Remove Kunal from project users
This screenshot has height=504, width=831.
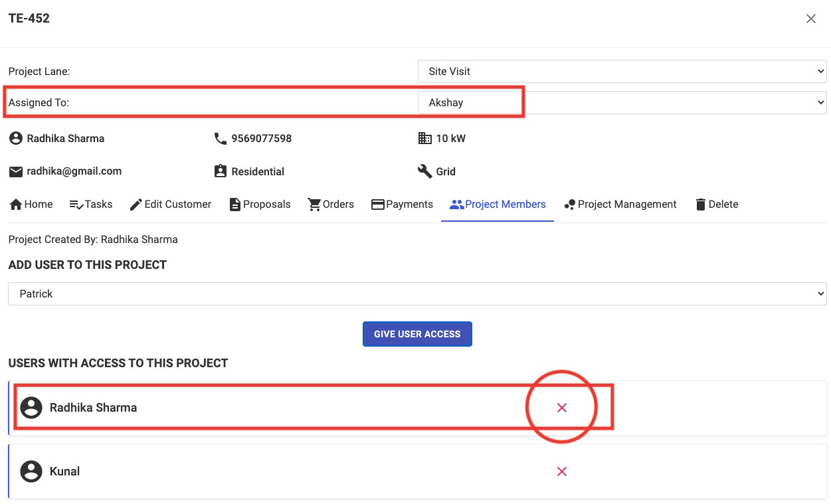click(561, 471)
